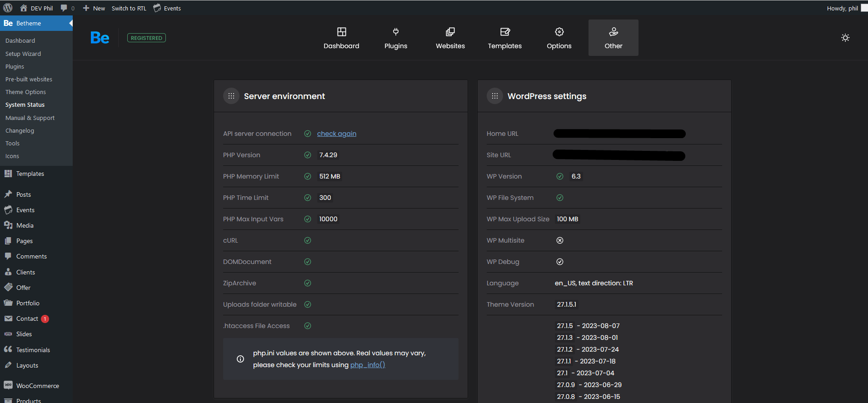
Task: Switch to the Plugins tab
Action: point(396,38)
